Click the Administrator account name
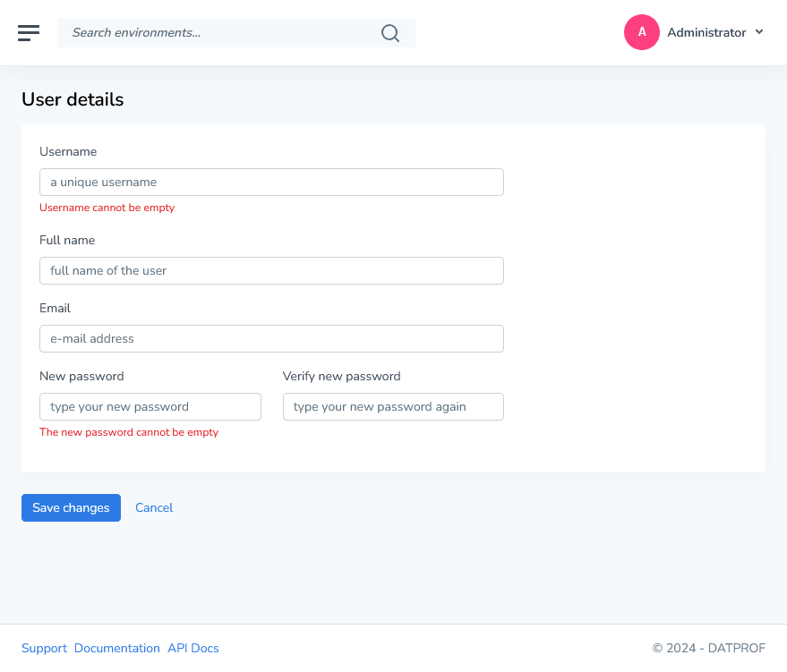 pyautogui.click(x=706, y=32)
